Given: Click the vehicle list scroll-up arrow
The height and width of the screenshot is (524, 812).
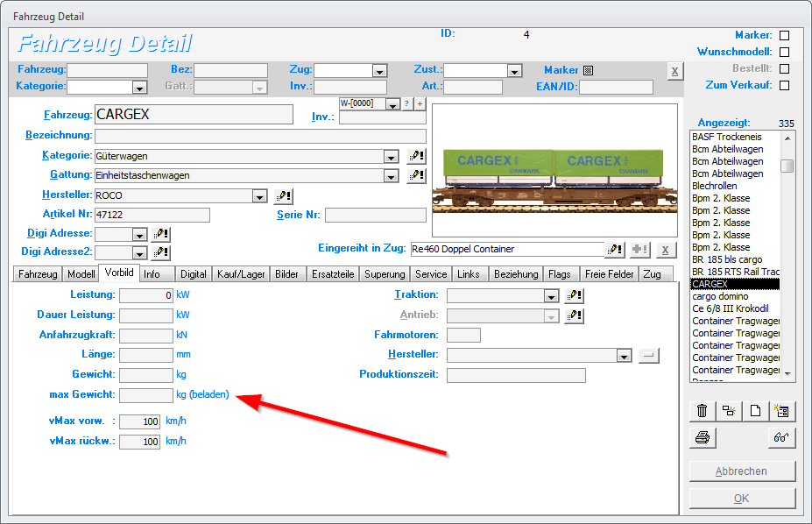Looking at the screenshot, I should (787, 138).
